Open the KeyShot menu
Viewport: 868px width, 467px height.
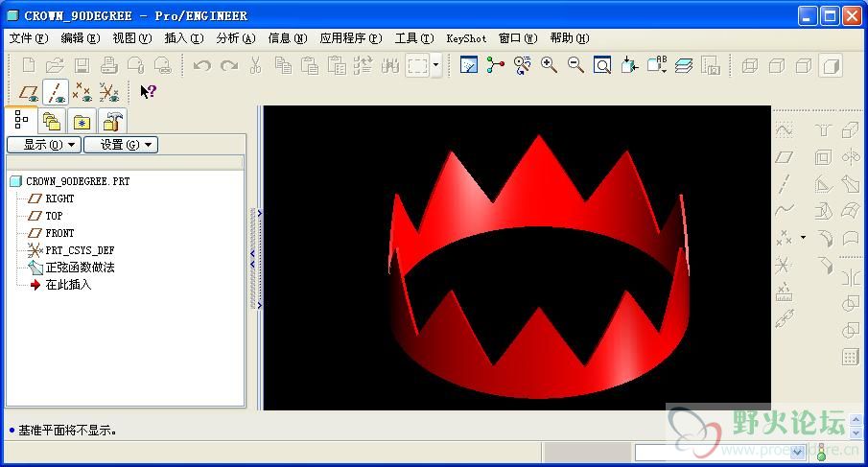[466, 38]
